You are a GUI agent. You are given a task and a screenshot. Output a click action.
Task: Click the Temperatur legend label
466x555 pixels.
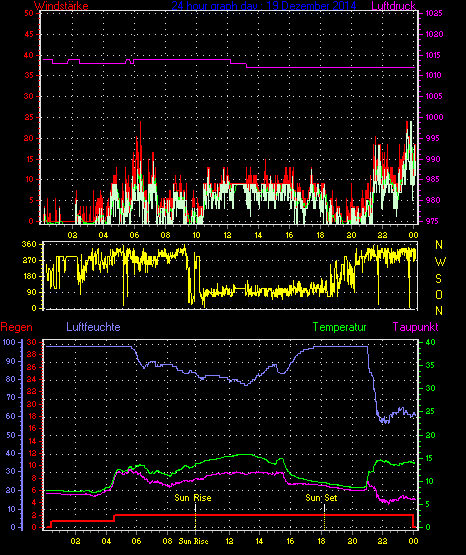[x=340, y=327]
